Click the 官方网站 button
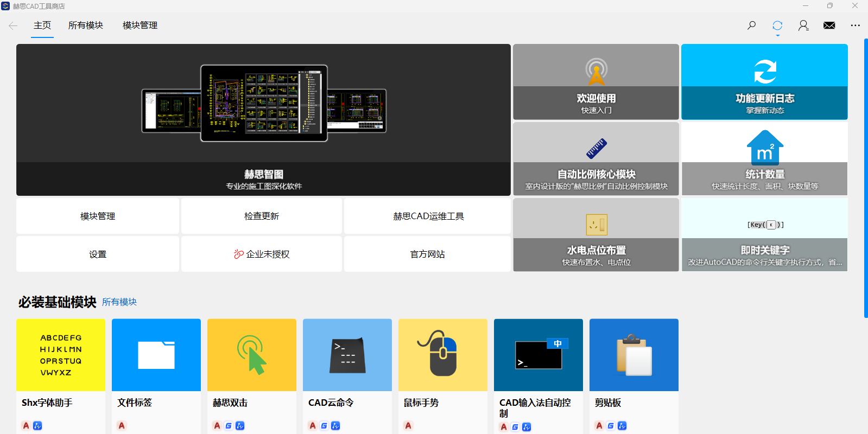The image size is (868, 434). [428, 254]
